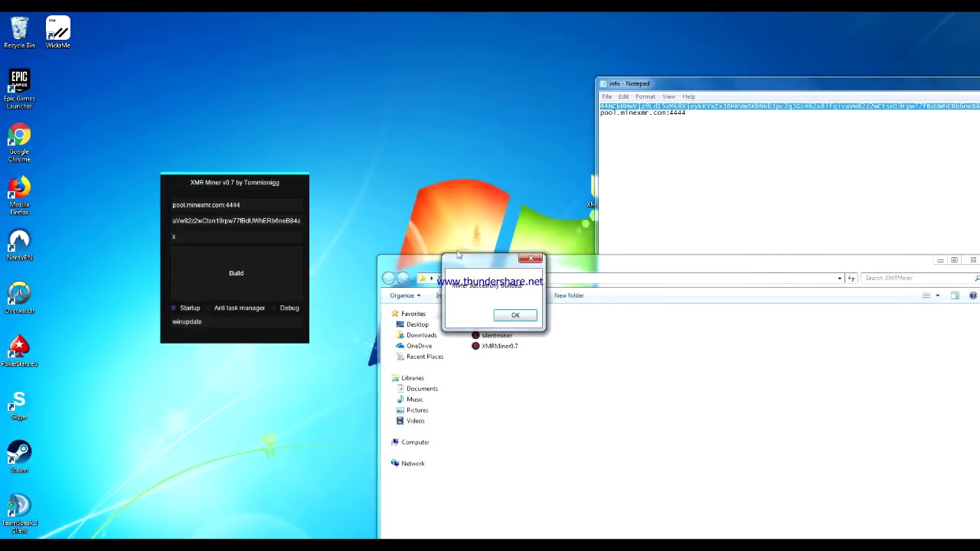Screen dimensions: 980x551
Task: Open the Notepad View menu
Action: click(x=668, y=96)
